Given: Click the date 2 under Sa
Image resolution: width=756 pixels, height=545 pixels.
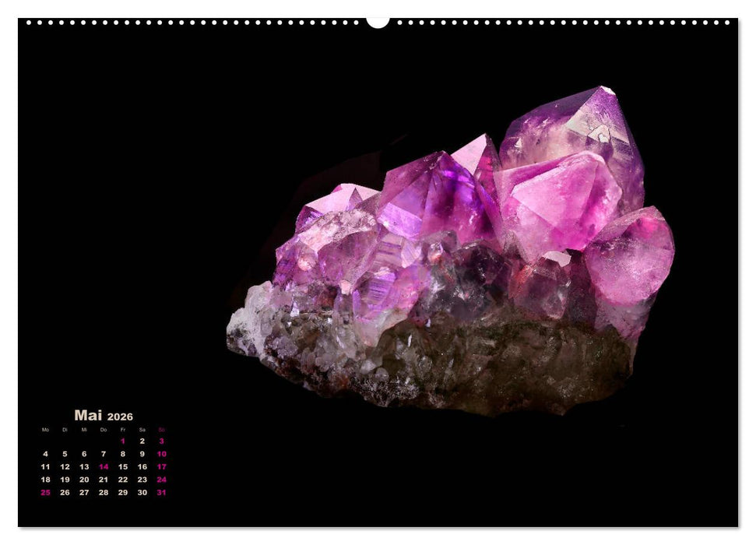Looking at the screenshot, I should pos(142,441).
